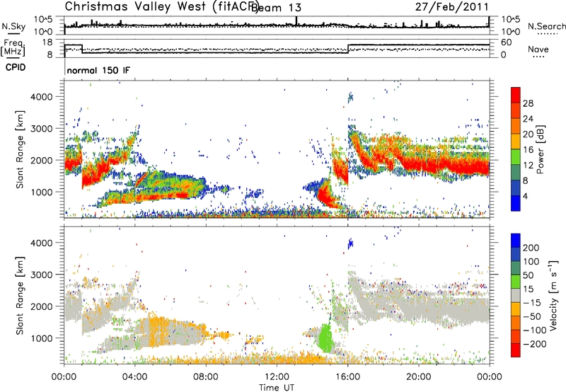The image size is (566, 392).
Task: Click the "16" value on Power colorbar
Action: 528,150
